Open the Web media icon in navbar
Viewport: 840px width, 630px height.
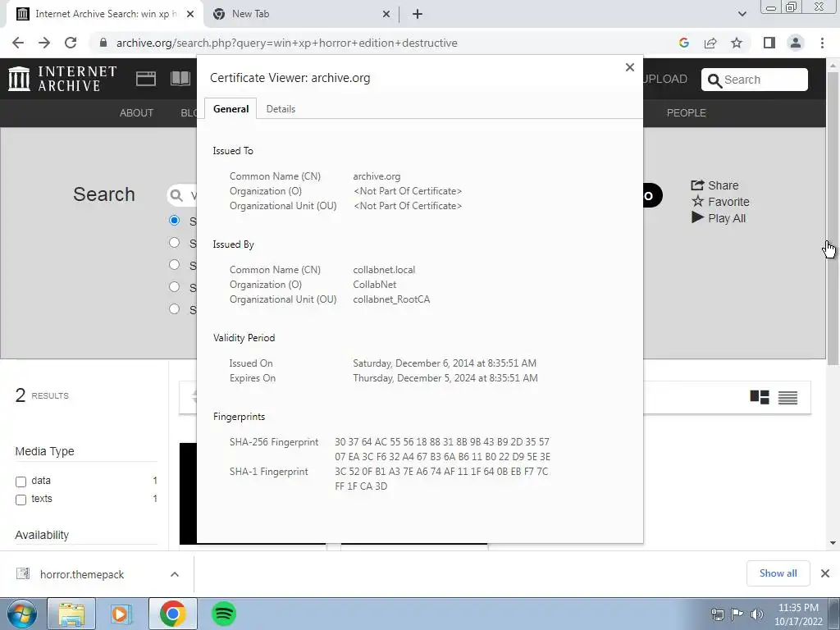pos(146,79)
